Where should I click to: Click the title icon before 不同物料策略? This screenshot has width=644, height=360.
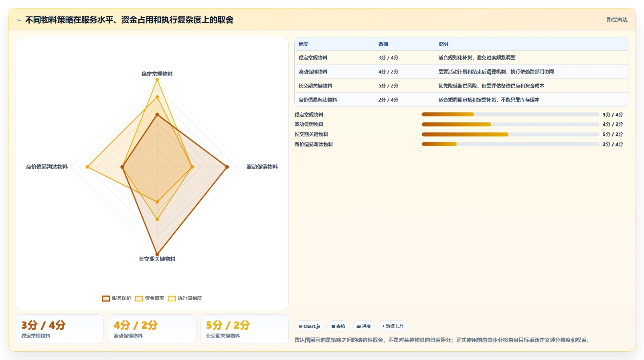(19, 20)
